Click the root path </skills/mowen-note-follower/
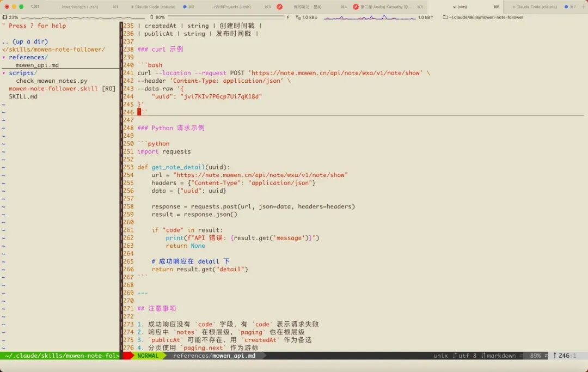 53,50
